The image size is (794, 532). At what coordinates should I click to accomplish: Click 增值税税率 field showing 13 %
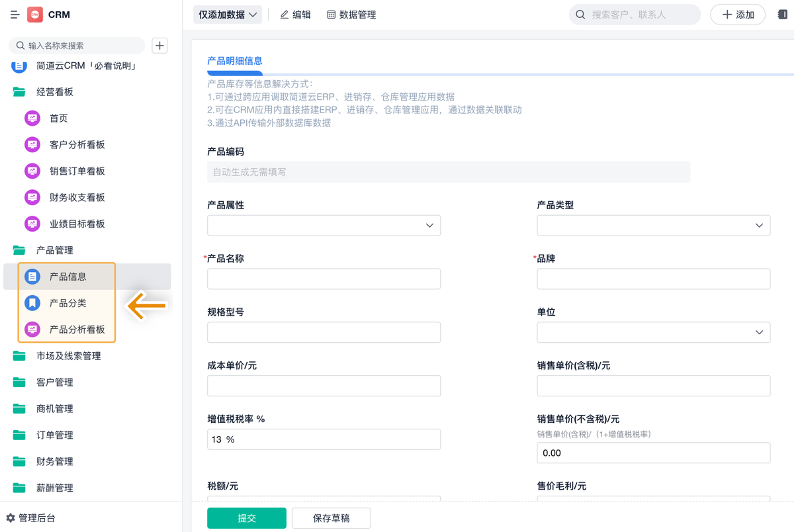(x=324, y=439)
